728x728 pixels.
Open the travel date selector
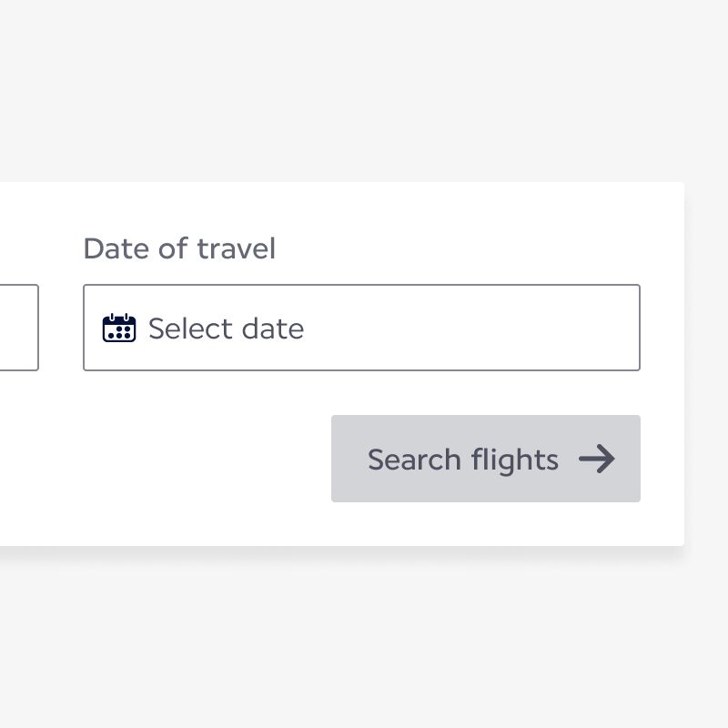click(x=361, y=328)
